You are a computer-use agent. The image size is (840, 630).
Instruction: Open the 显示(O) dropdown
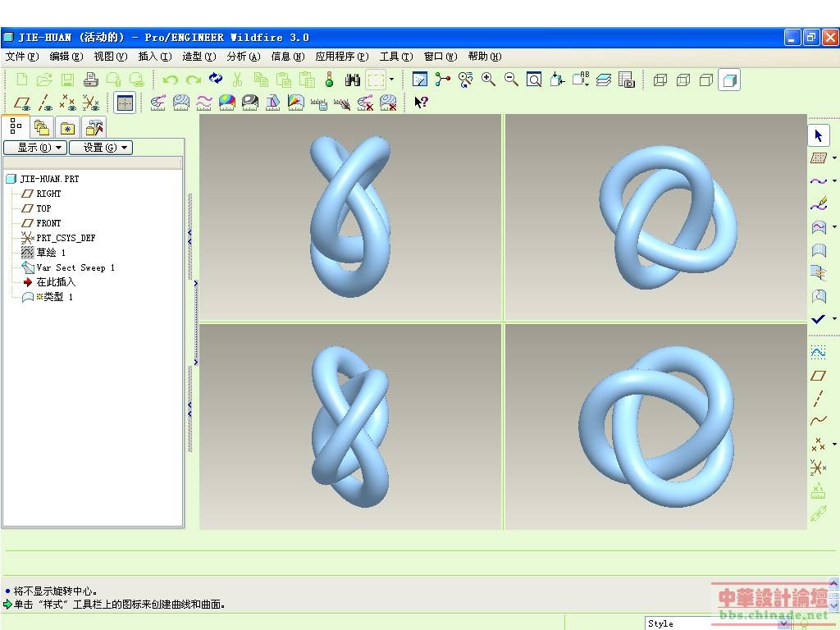pyautogui.click(x=35, y=148)
